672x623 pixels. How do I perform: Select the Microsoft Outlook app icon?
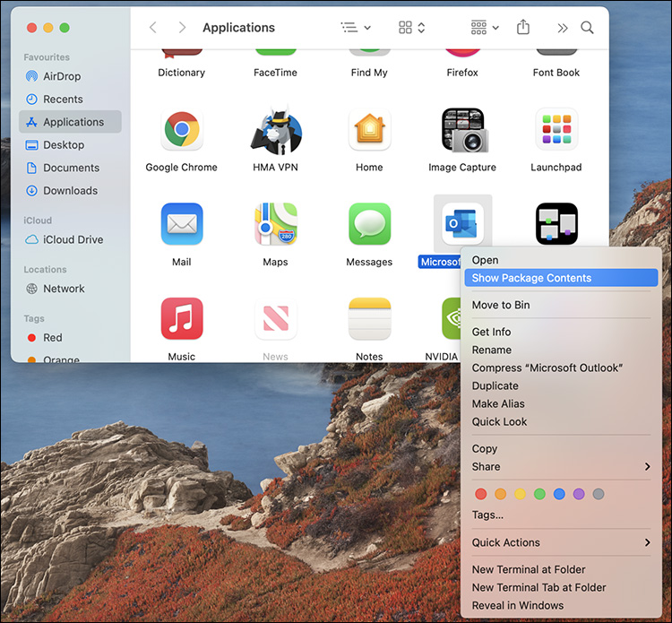coord(463,224)
